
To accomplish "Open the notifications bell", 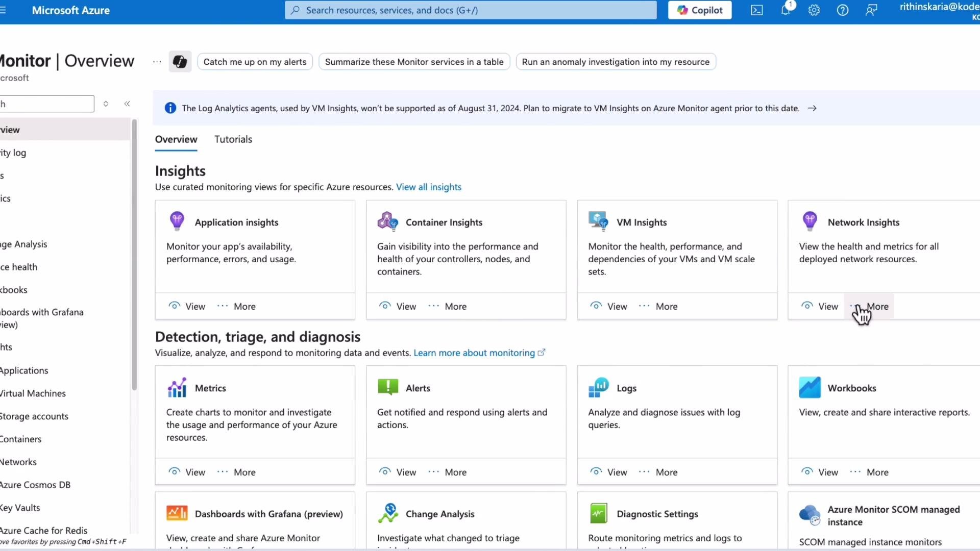I will click(786, 10).
